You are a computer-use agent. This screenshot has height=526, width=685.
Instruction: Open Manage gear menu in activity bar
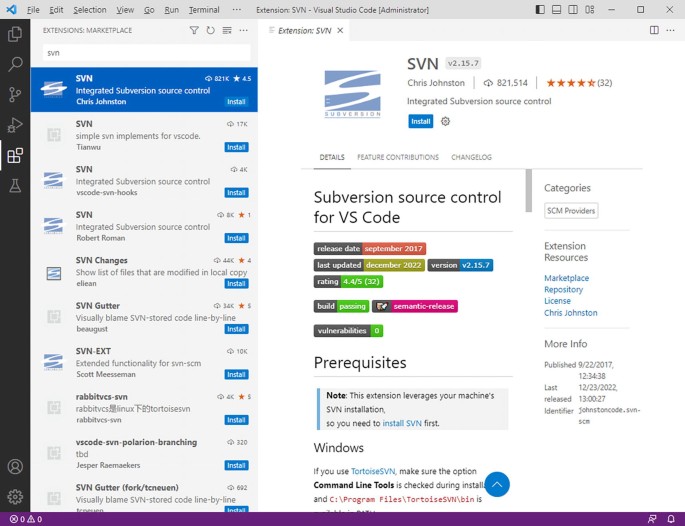[x=15, y=496]
